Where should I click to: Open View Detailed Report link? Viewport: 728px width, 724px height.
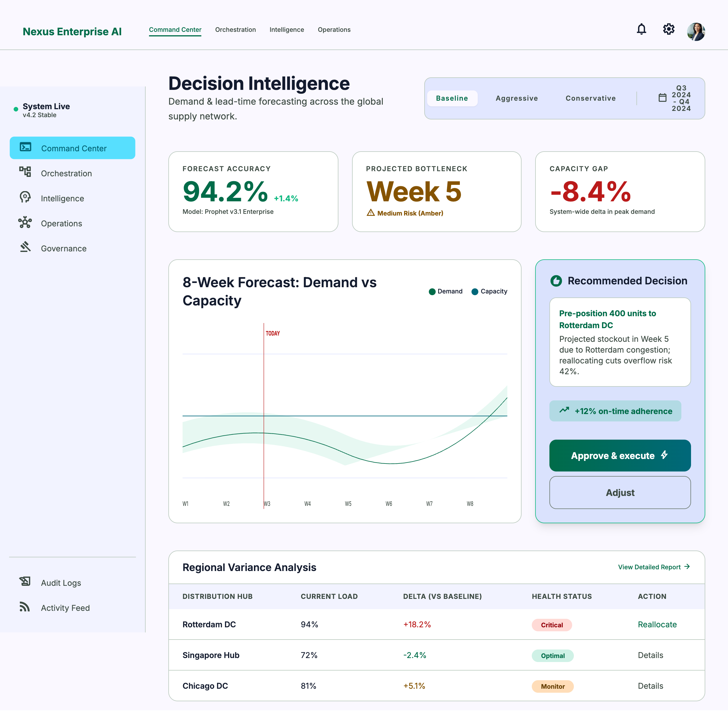pos(653,567)
